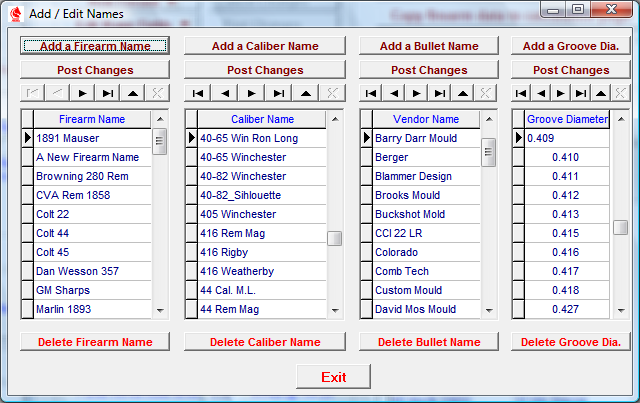Jump to last Vendor record

pos(438,93)
